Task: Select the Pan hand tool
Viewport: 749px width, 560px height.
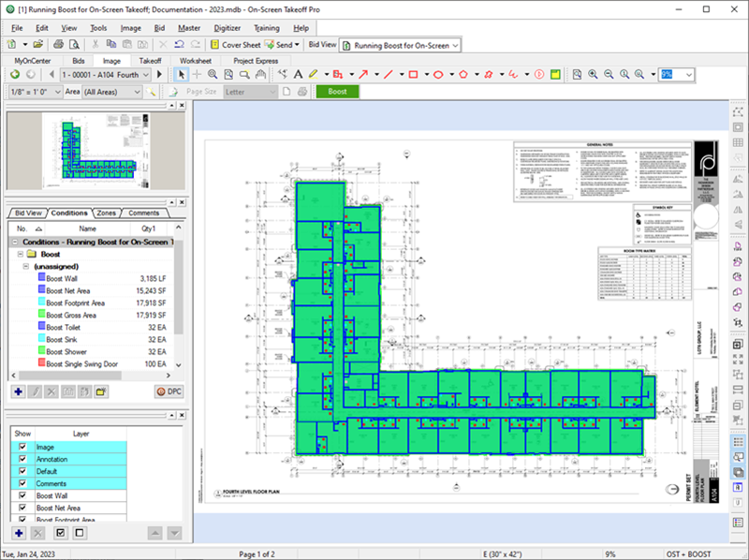Action: 260,75
